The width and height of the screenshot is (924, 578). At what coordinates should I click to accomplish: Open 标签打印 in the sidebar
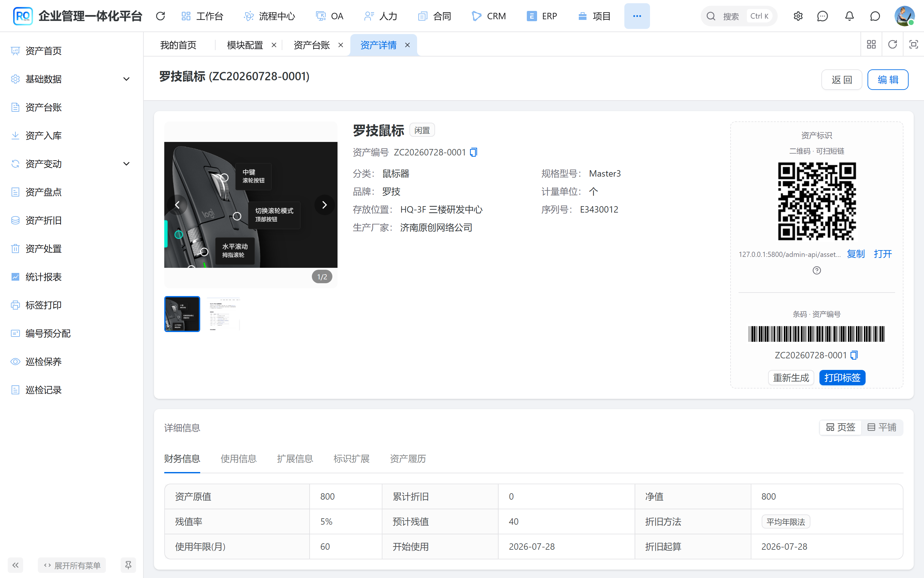pyautogui.click(x=43, y=305)
